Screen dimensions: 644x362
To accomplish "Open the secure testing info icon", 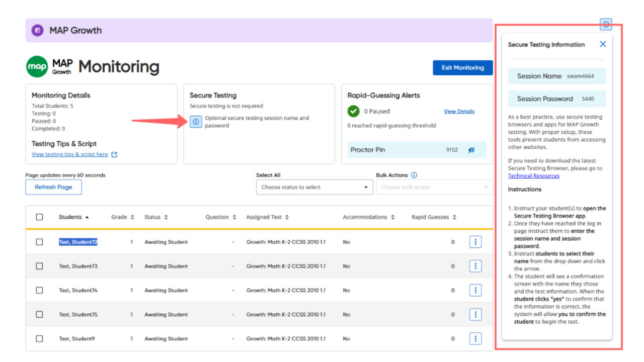I will (196, 122).
